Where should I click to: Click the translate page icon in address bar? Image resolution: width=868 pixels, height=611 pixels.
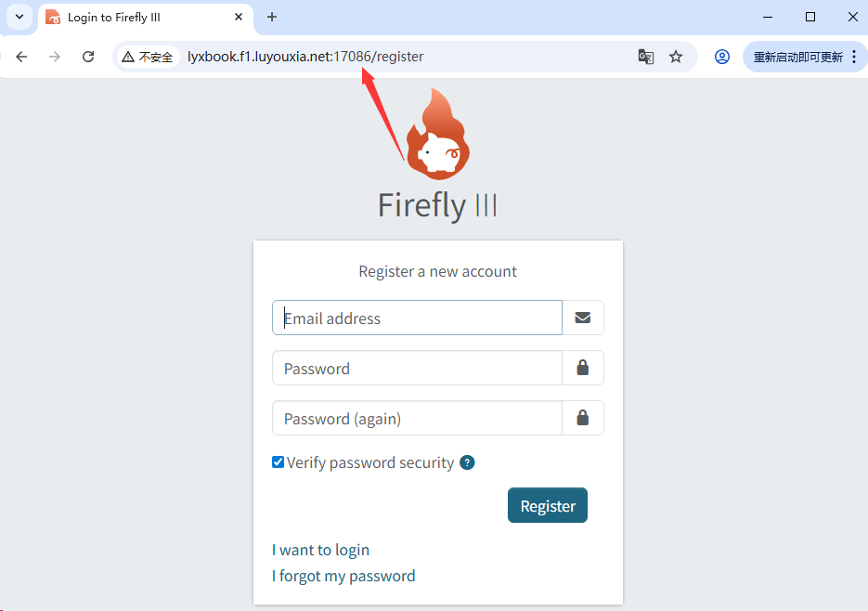(646, 57)
